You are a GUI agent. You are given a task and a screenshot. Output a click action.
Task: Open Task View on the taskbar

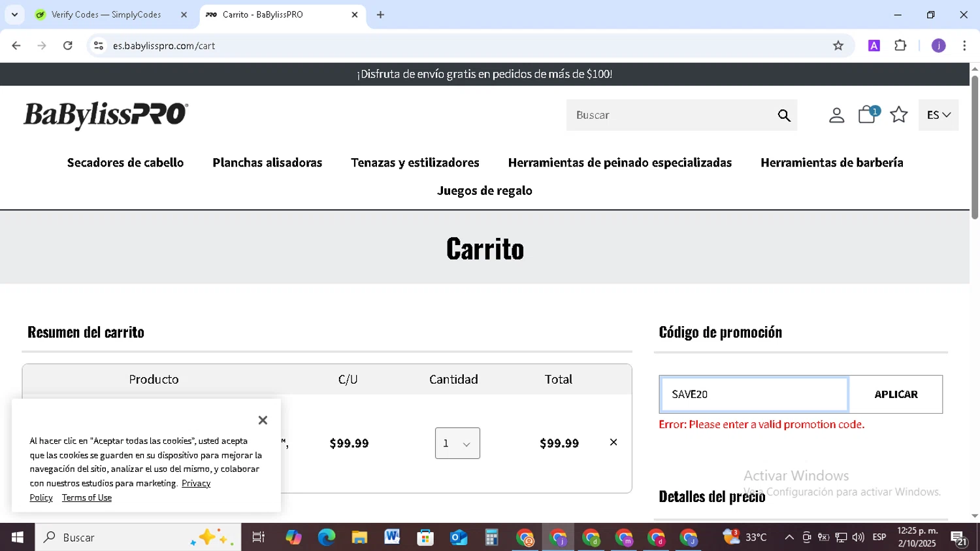(x=259, y=537)
